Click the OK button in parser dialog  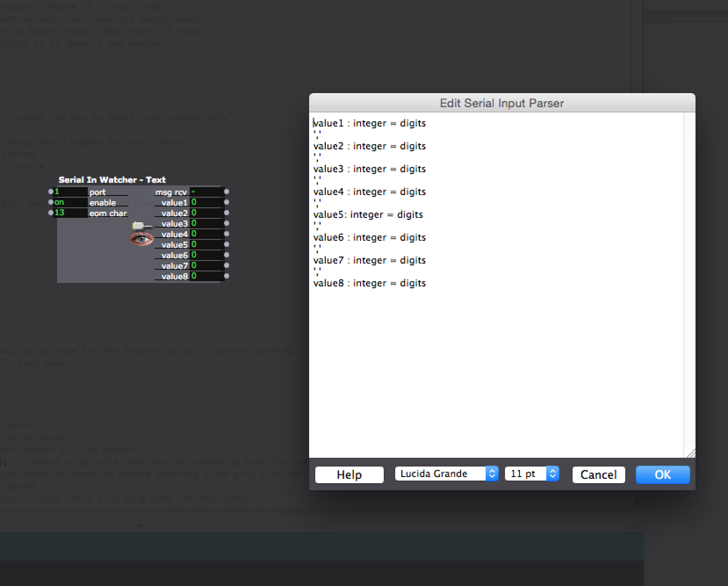(x=663, y=475)
